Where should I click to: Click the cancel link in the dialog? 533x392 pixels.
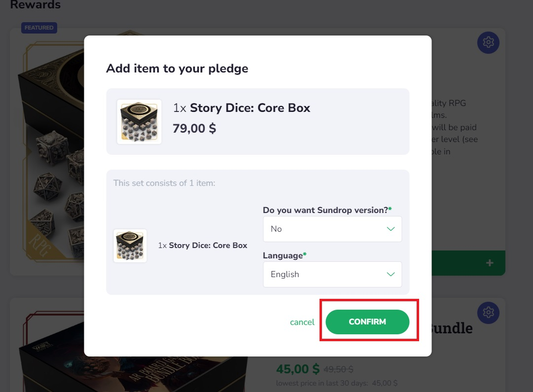[302, 322]
